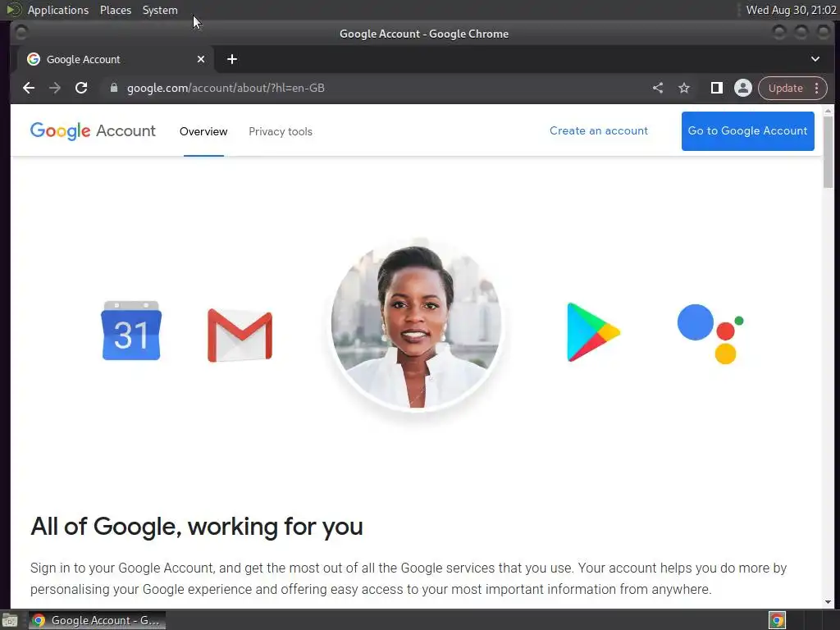Go back with the browser back arrow
Viewport: 840px width, 630px height.
click(29, 88)
